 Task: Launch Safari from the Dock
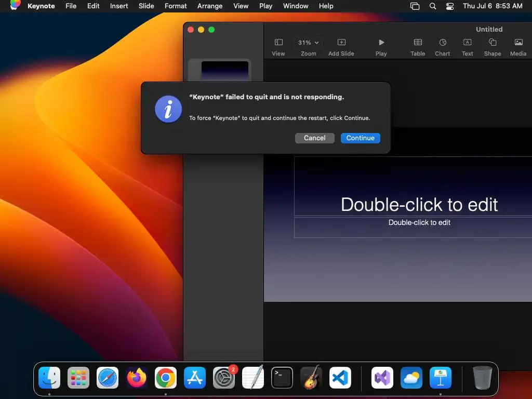[x=108, y=378]
